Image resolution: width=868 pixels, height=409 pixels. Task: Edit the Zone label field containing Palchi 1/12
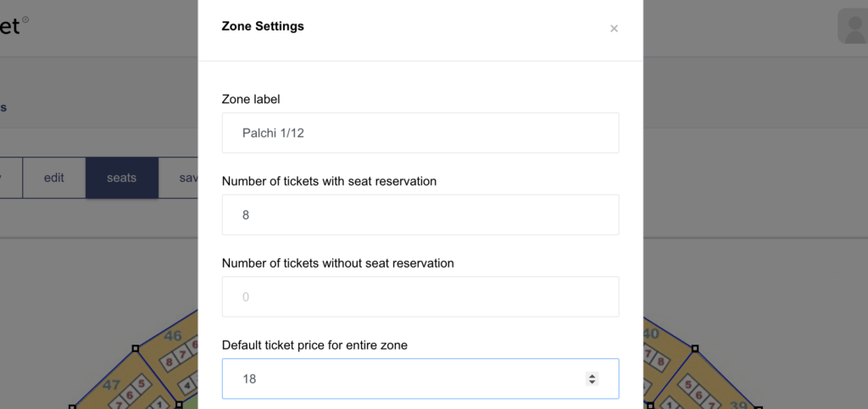420,133
